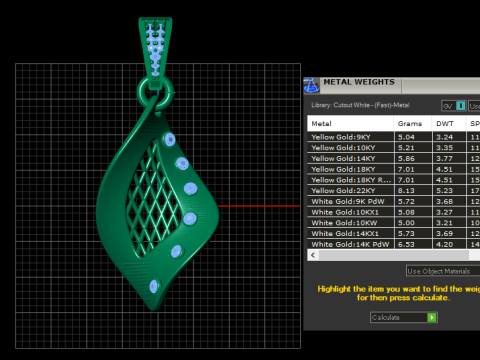Select the White Gold:10KX1 row
The width and height of the screenshot is (480, 360).
tap(393, 212)
